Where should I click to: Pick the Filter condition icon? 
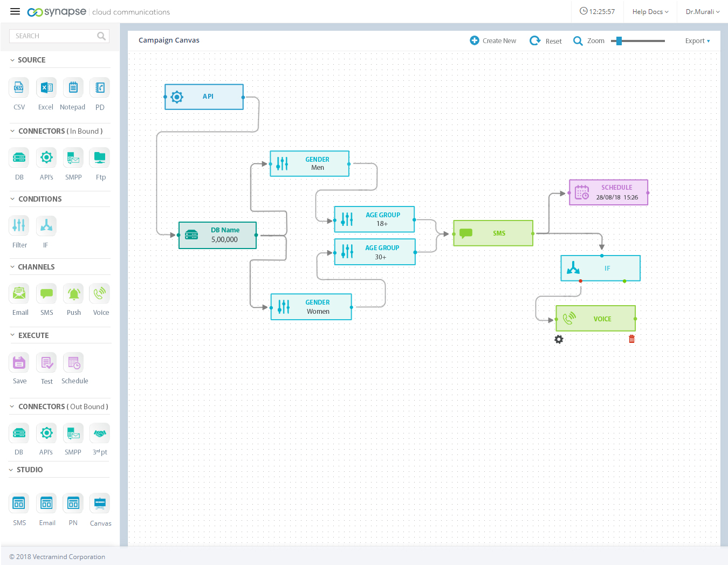[19, 226]
